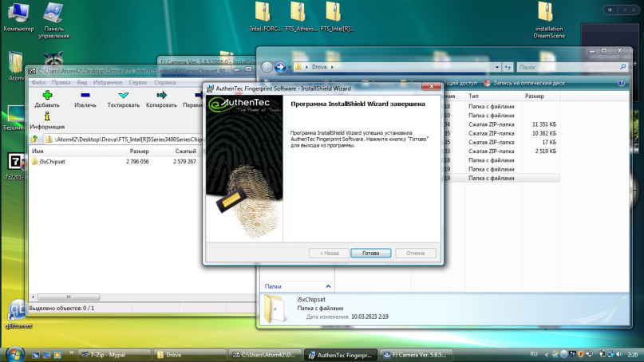
Task: Burn to disc via Запись на оптический диск
Action: [528, 82]
